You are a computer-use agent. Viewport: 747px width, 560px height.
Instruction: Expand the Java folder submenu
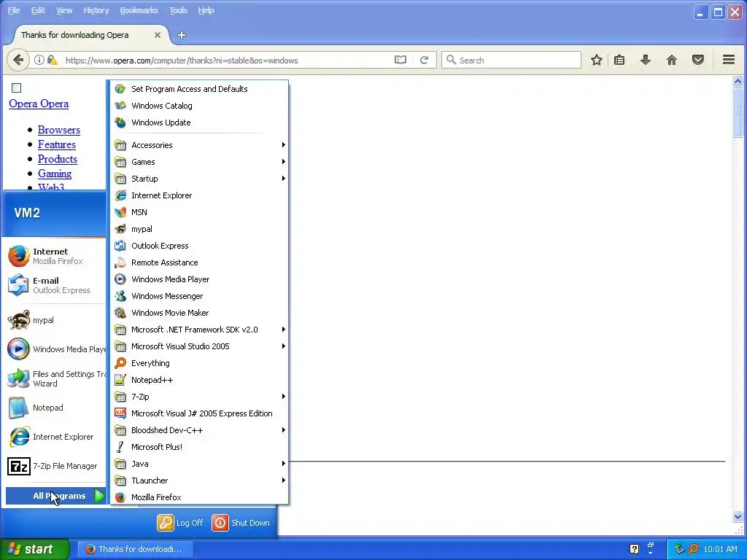pyautogui.click(x=199, y=464)
